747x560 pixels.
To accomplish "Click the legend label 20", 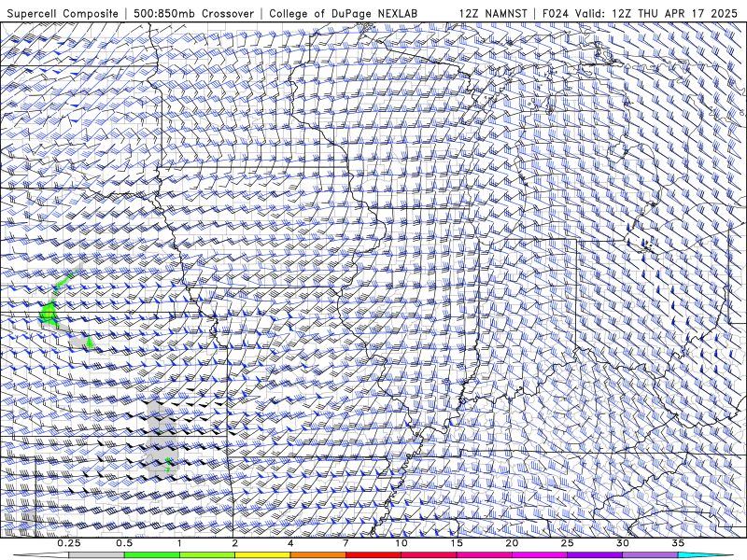I will pos(512,543).
